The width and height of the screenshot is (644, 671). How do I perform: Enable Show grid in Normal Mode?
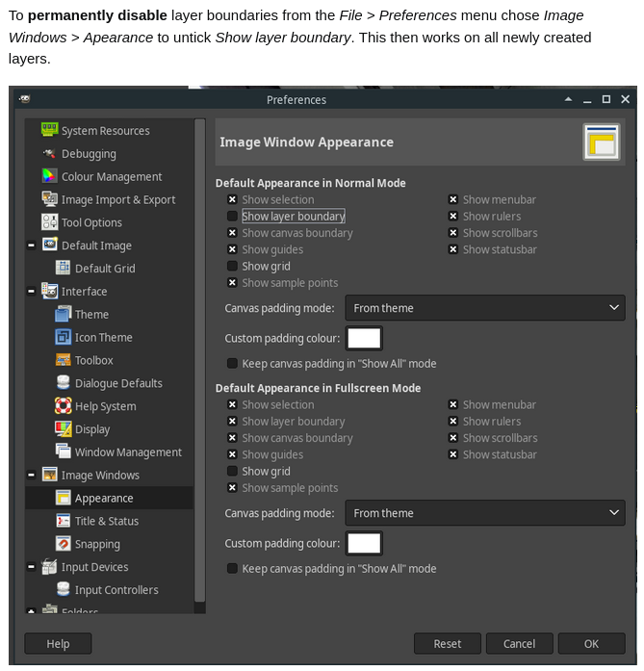coord(232,266)
